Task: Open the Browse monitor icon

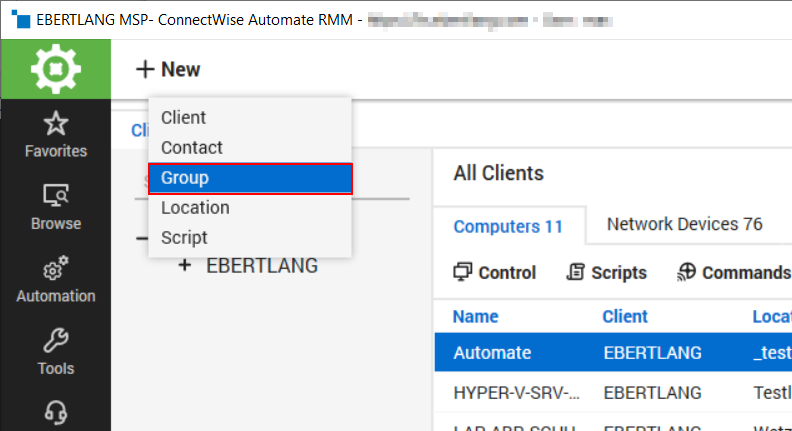Action: tap(56, 195)
